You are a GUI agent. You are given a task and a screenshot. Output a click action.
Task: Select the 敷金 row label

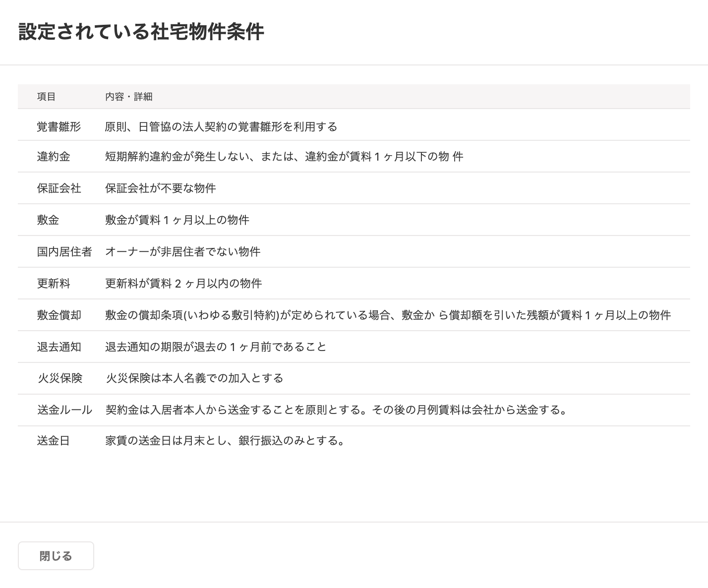(48, 220)
